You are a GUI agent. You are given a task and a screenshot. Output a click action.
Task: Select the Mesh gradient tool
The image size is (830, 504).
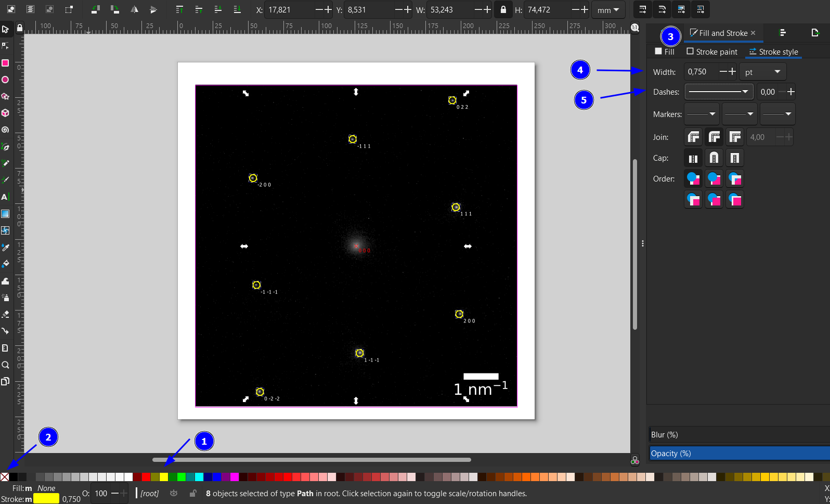(5, 230)
